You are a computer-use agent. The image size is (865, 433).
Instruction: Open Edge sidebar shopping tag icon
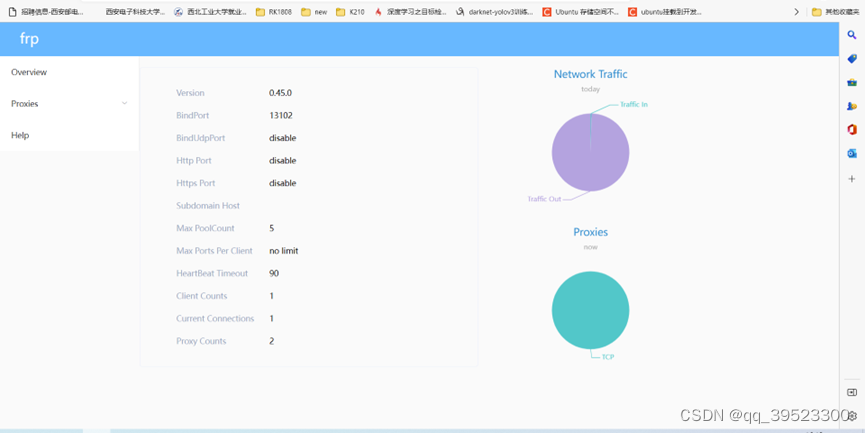click(x=852, y=58)
